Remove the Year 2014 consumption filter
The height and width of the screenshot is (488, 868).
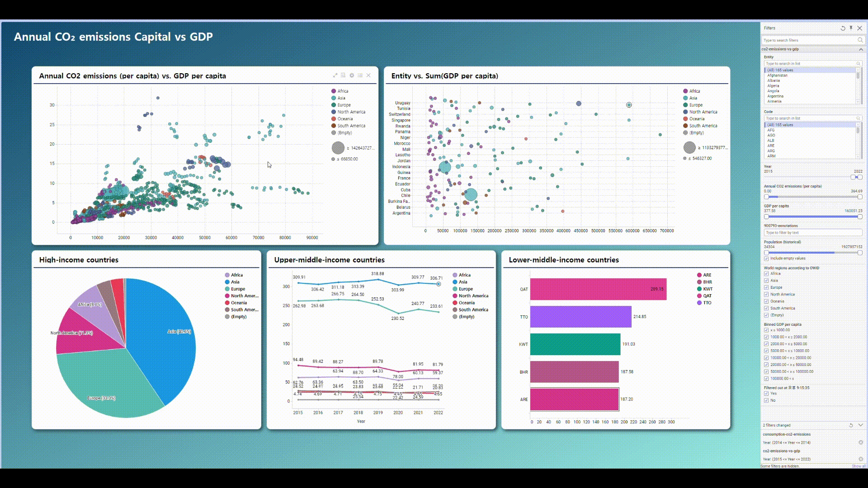[860, 442]
